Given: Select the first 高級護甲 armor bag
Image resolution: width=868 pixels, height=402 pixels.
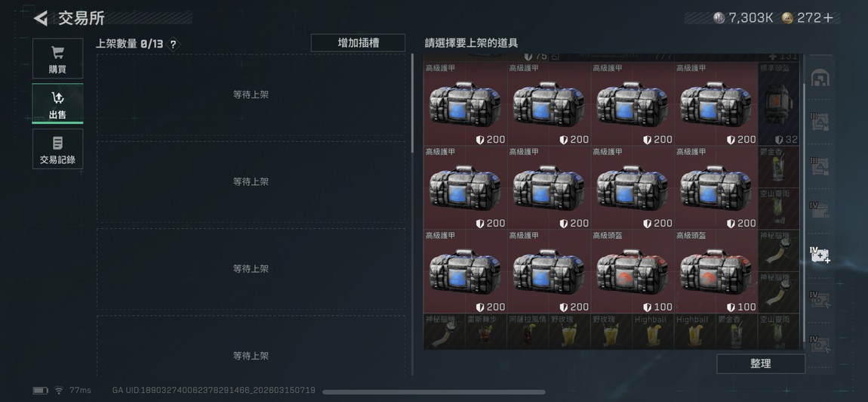Looking at the screenshot, I should 465,104.
